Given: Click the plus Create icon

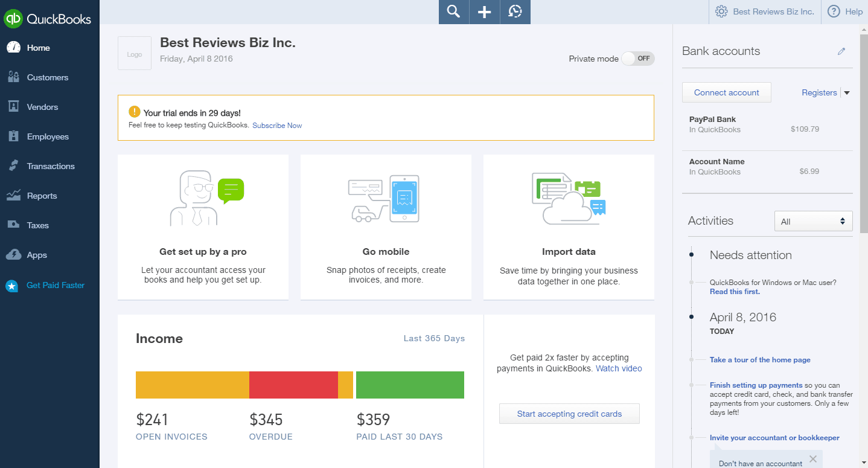Looking at the screenshot, I should (x=484, y=12).
